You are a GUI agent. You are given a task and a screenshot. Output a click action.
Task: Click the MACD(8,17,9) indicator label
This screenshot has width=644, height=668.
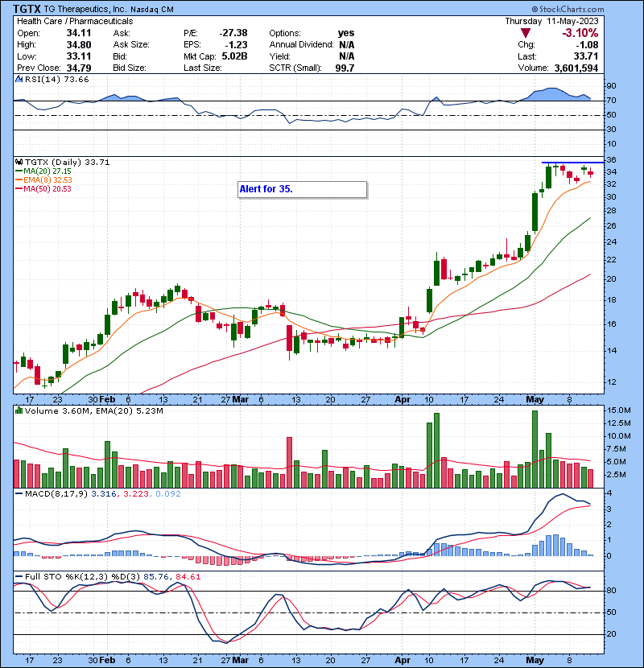coord(56,494)
